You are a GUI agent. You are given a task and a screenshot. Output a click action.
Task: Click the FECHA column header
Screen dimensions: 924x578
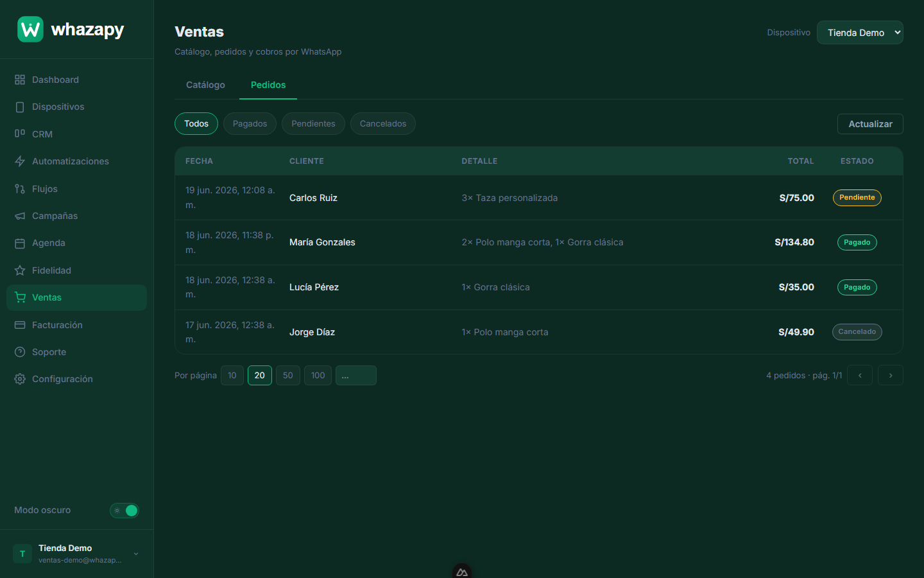click(199, 161)
